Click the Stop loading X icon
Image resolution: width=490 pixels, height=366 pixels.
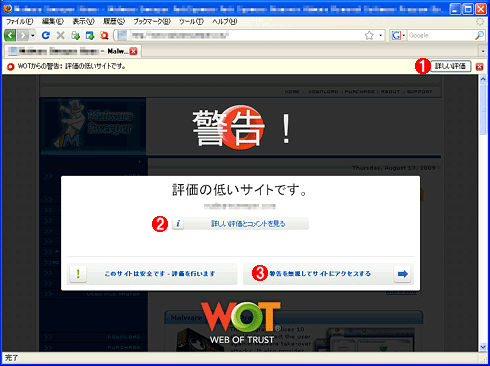pos(60,35)
